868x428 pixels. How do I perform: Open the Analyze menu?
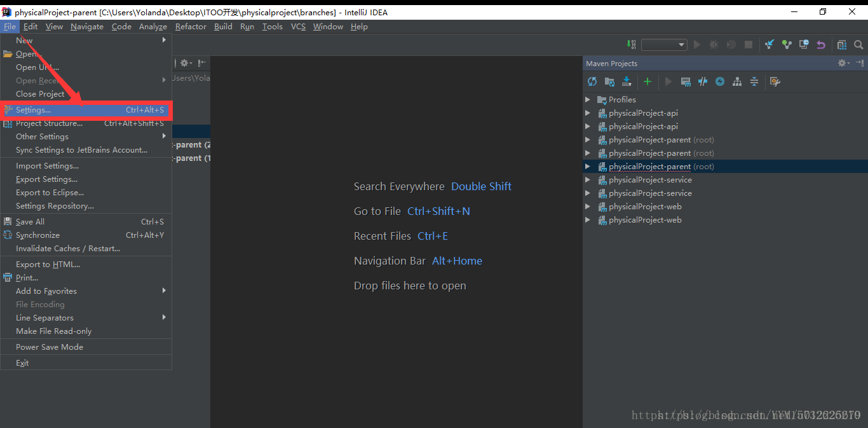click(153, 26)
